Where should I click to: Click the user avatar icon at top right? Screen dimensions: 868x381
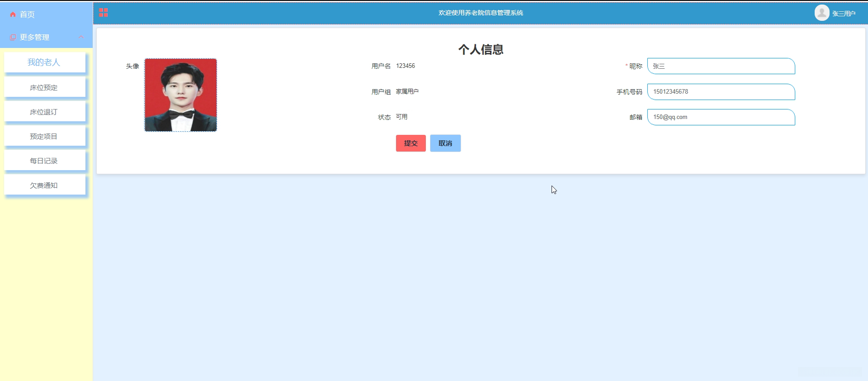821,13
